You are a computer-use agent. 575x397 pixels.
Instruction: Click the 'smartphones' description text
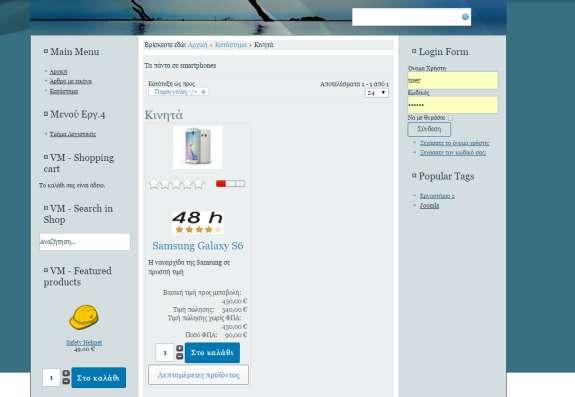tap(180, 66)
